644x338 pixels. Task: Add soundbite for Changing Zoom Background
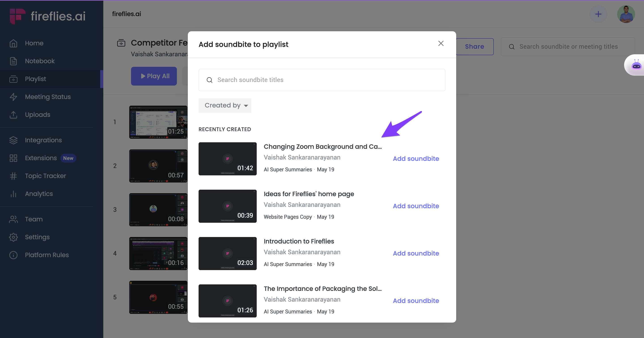[416, 159]
